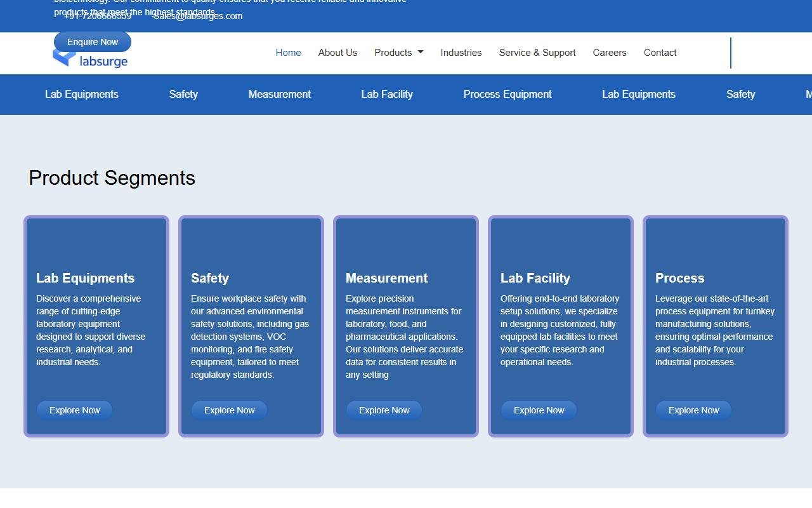
Task: Click the Safety card heading
Action: pos(210,278)
